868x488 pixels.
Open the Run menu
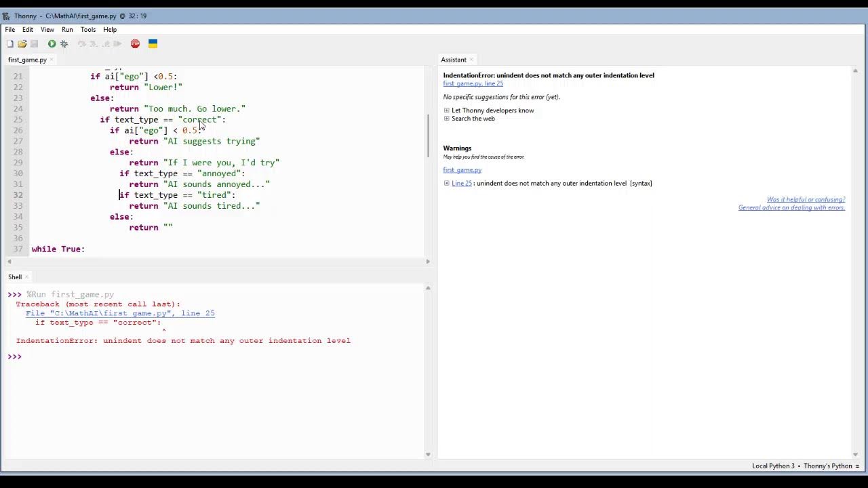tap(67, 30)
